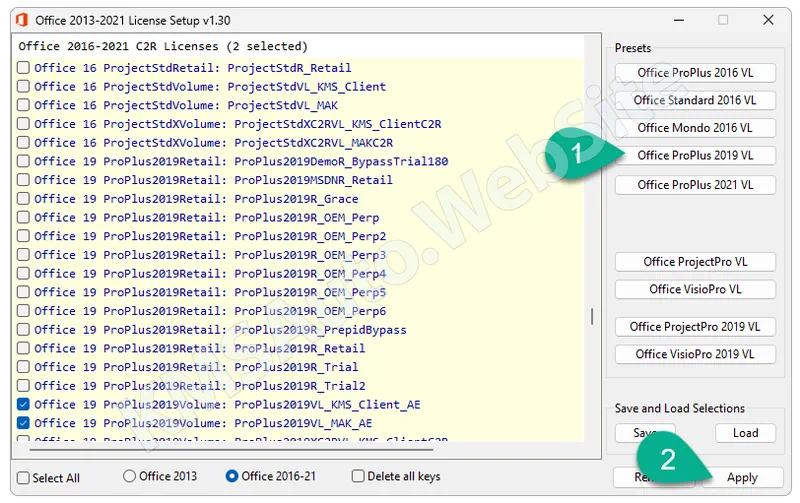Screen dimensions: 800x503
Task: Enable ProjectStdXC2RVL_MAKC2R checkbox
Action: point(23,142)
